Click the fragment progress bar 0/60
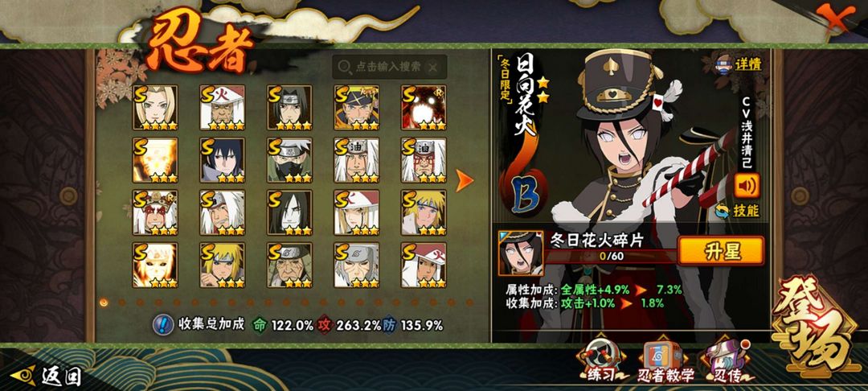The width and height of the screenshot is (868, 391). tap(611, 256)
